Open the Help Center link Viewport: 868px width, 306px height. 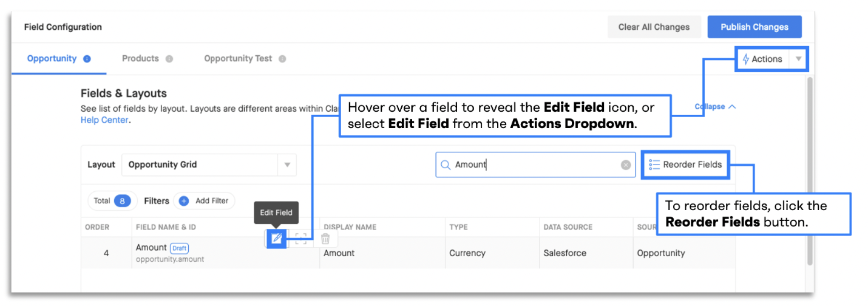[104, 120]
